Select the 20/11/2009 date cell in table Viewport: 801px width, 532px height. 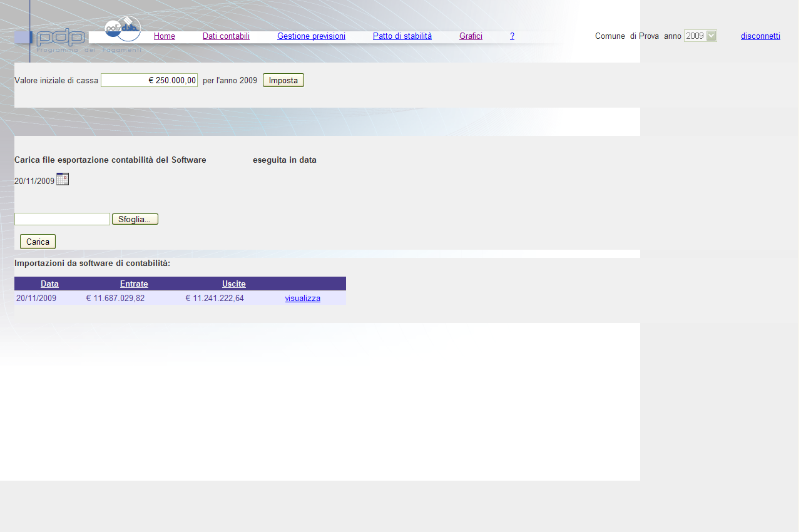pyautogui.click(x=36, y=298)
